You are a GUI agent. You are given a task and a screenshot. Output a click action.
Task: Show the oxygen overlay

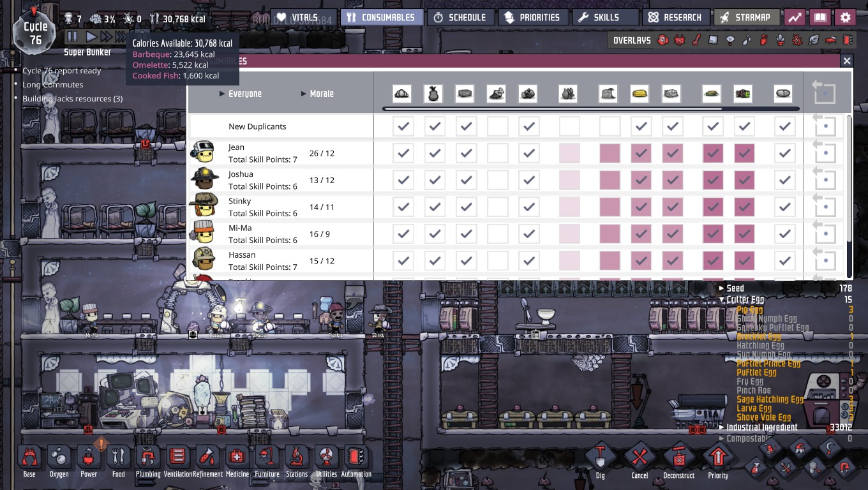663,40
